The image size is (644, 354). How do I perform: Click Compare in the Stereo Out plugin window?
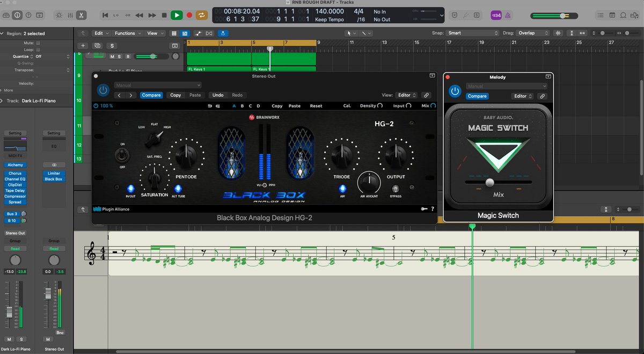tap(151, 95)
